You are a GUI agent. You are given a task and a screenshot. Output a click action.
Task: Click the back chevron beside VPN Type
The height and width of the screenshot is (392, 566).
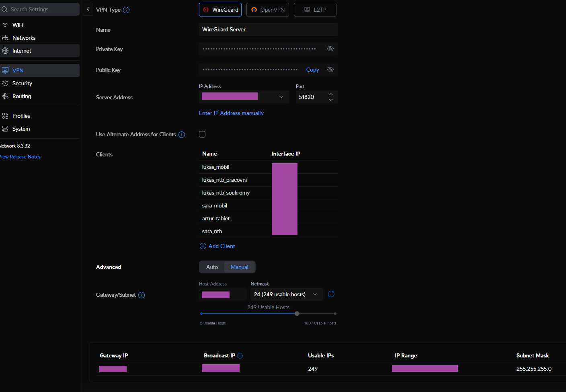[88, 9]
